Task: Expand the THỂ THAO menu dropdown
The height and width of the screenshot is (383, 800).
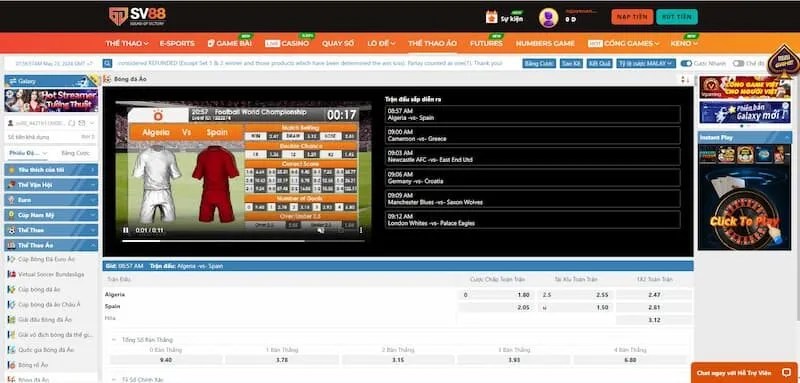Action: pyautogui.click(x=127, y=43)
